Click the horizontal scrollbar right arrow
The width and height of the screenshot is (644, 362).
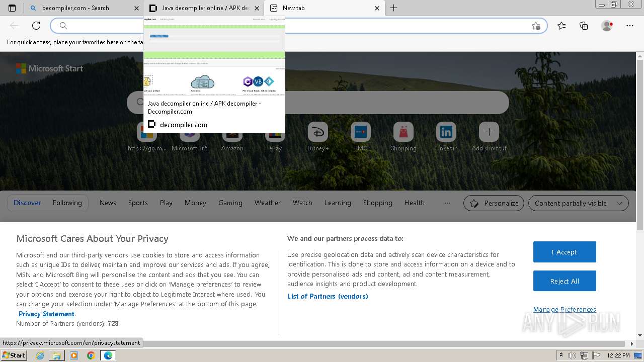pyautogui.click(x=632, y=344)
